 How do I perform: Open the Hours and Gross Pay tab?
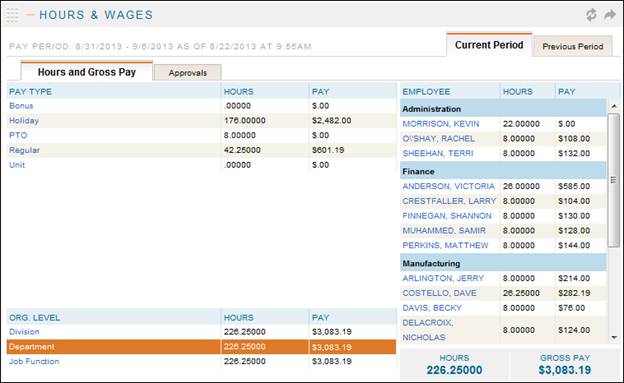87,72
